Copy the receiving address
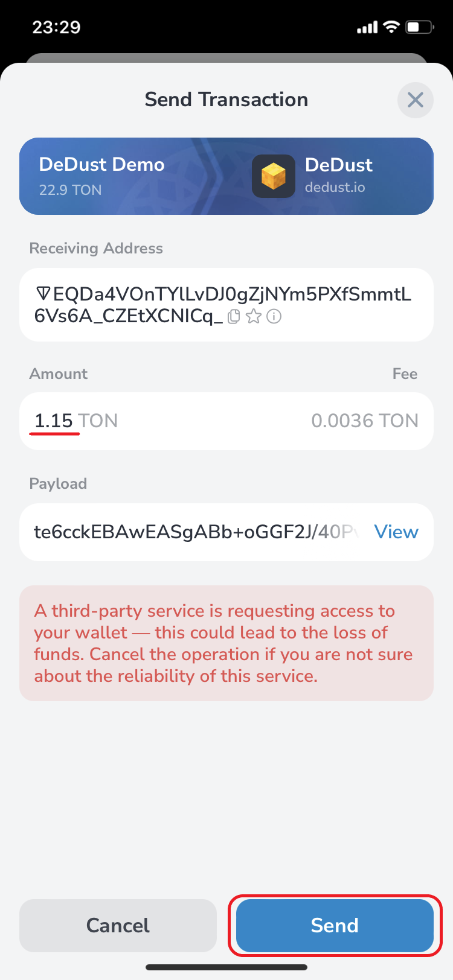This screenshot has height=980, width=453. pyautogui.click(x=234, y=316)
